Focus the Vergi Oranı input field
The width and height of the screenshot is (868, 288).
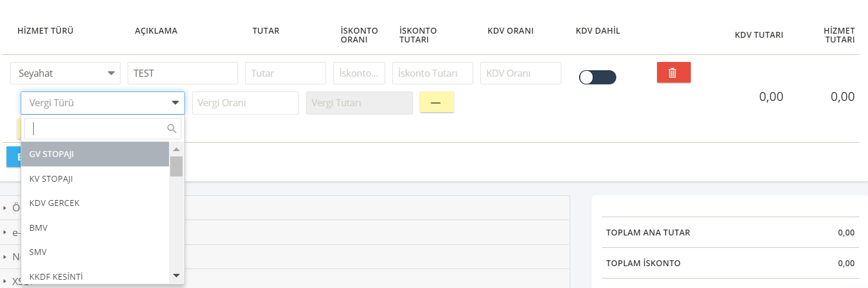point(245,103)
